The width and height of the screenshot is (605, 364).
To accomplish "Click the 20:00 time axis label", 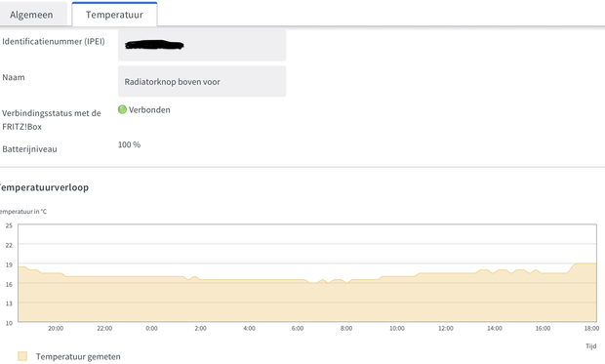I will tap(56, 329).
